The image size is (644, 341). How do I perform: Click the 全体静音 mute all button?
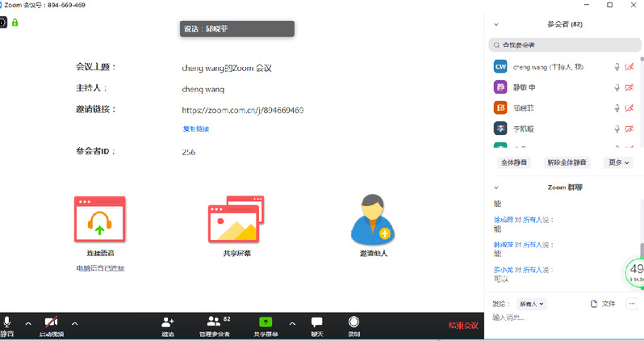pos(514,162)
